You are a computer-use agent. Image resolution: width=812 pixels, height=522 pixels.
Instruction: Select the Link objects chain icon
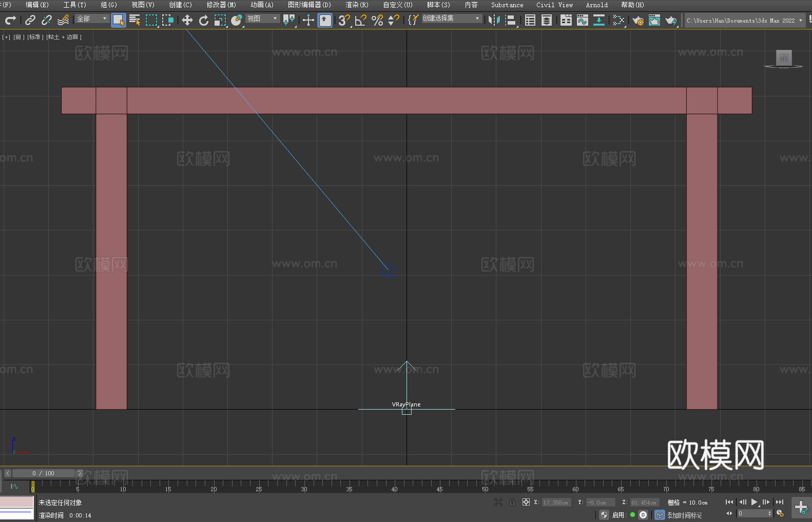click(x=30, y=20)
